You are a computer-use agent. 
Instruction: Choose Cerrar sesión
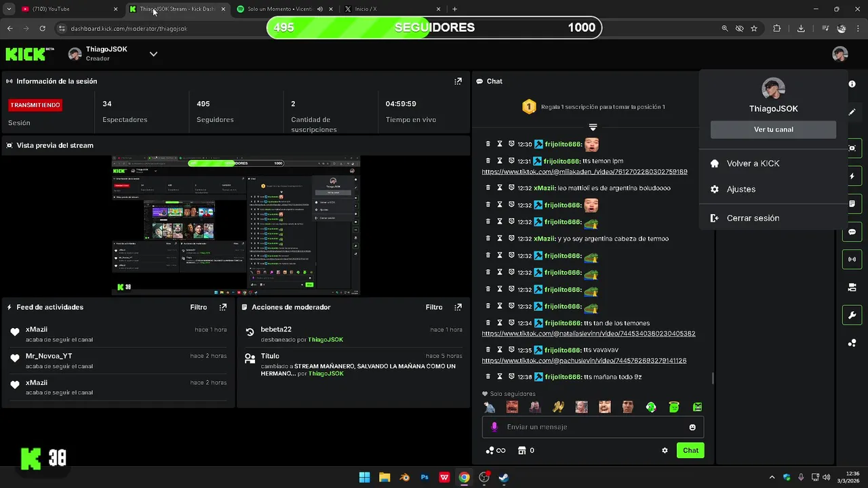pyautogui.click(x=773, y=218)
